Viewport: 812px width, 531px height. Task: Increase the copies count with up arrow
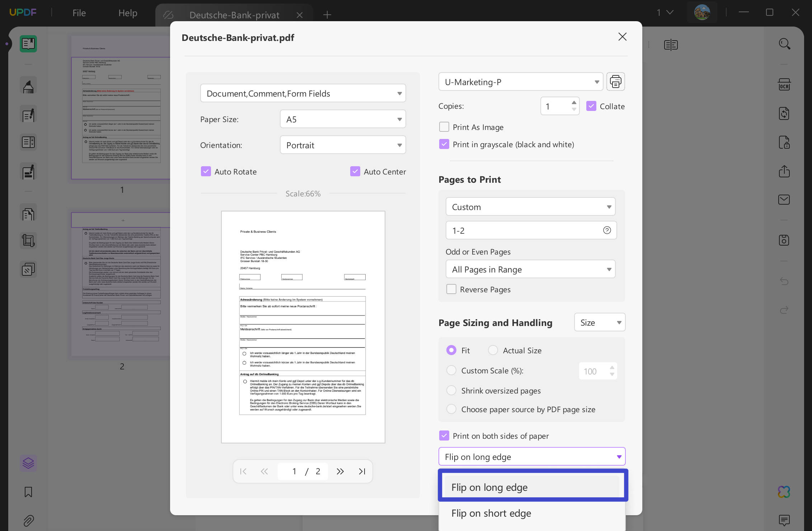(574, 103)
